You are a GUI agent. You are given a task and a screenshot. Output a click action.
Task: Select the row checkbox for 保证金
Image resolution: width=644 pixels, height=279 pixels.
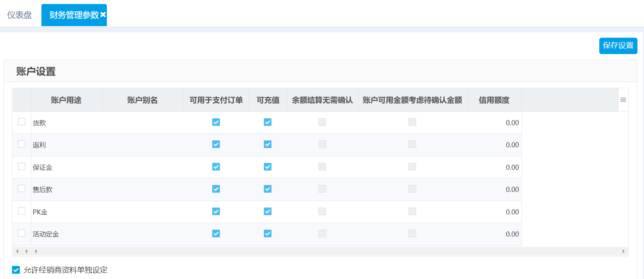pos(22,167)
